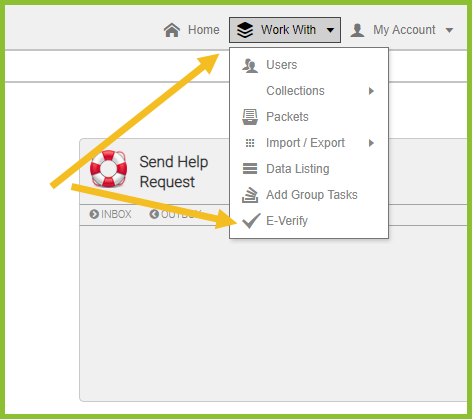Click the OUTBOX arrow circle icon
The image size is (472, 419).
pos(154,214)
